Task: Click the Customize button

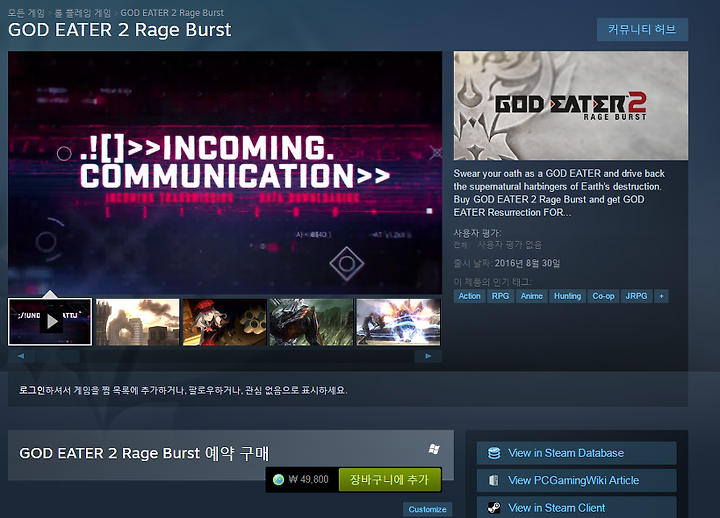Action: point(428,509)
